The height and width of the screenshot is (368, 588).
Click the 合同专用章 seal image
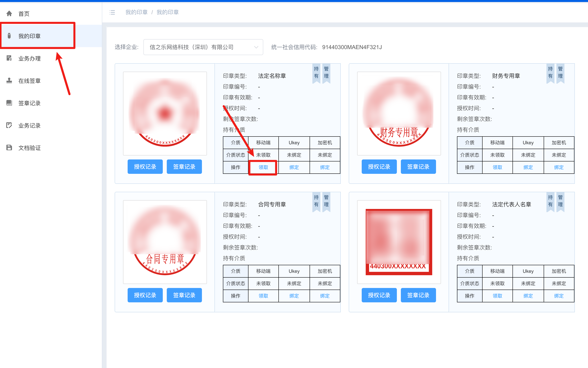[165, 242]
